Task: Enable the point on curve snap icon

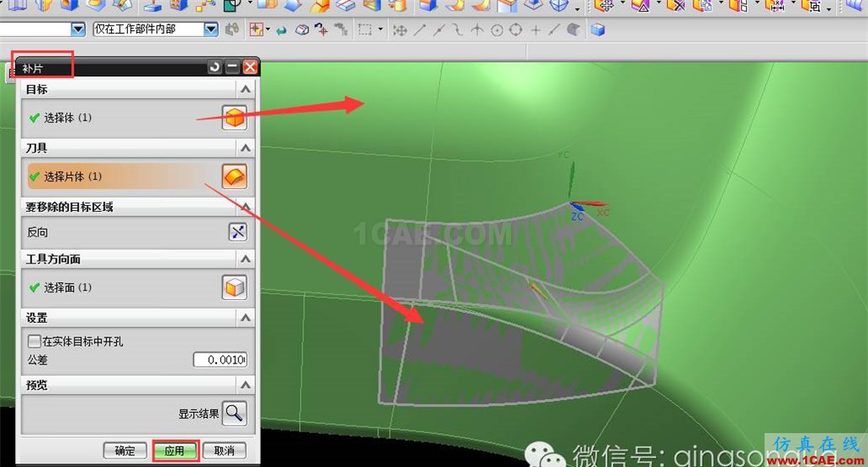Action: point(554,30)
